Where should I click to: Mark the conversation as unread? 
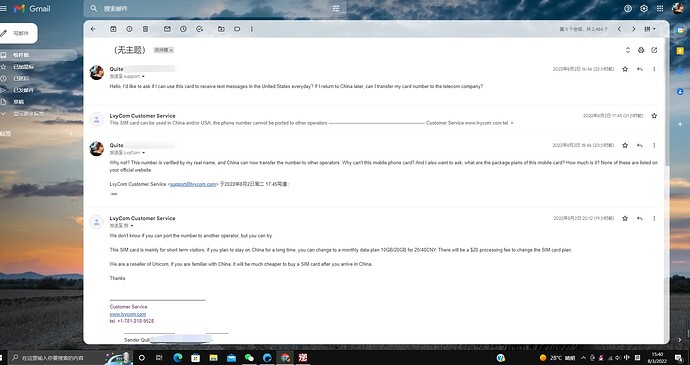pyautogui.click(x=167, y=29)
